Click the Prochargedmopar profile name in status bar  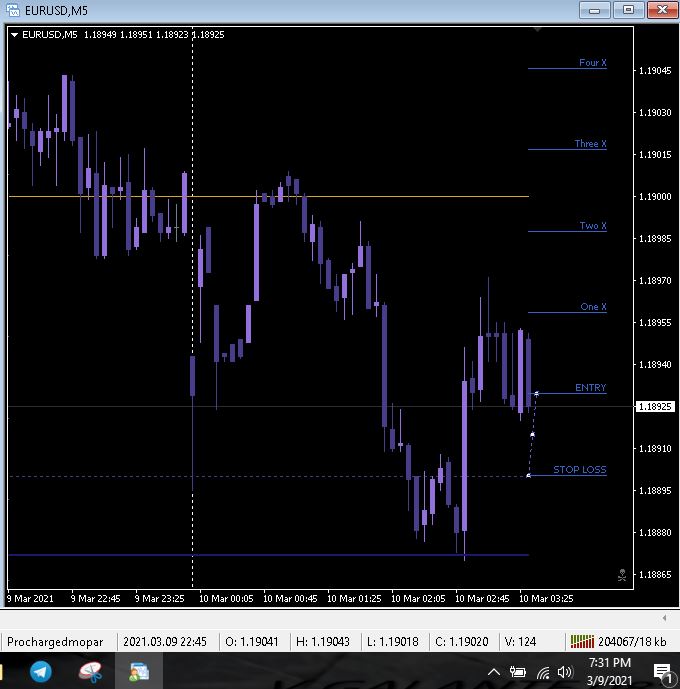(55, 642)
